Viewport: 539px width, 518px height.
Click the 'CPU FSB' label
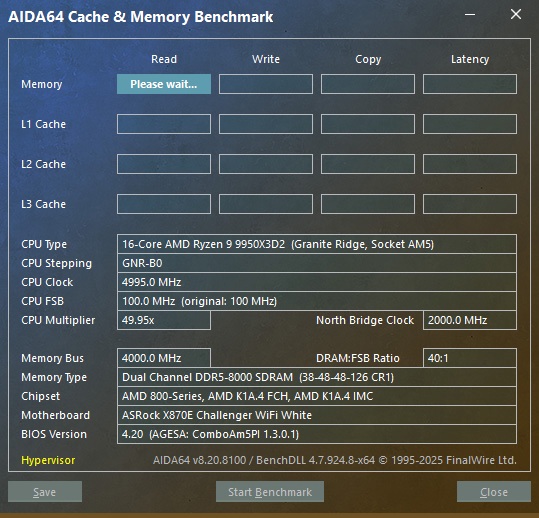pos(43,301)
